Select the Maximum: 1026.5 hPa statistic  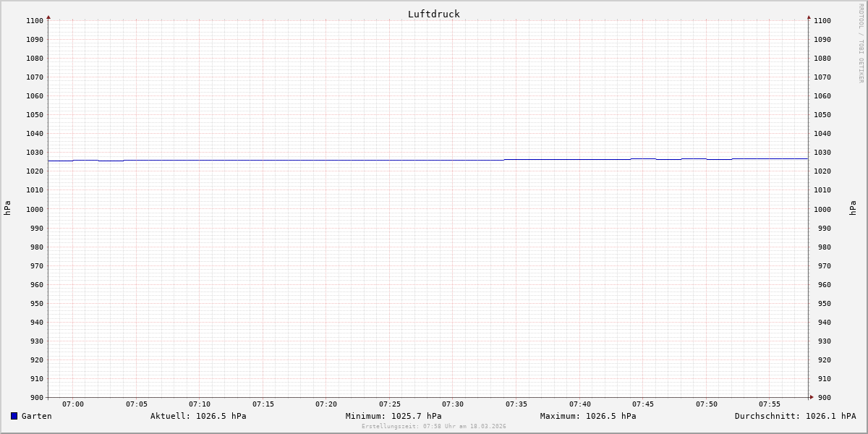588,416
